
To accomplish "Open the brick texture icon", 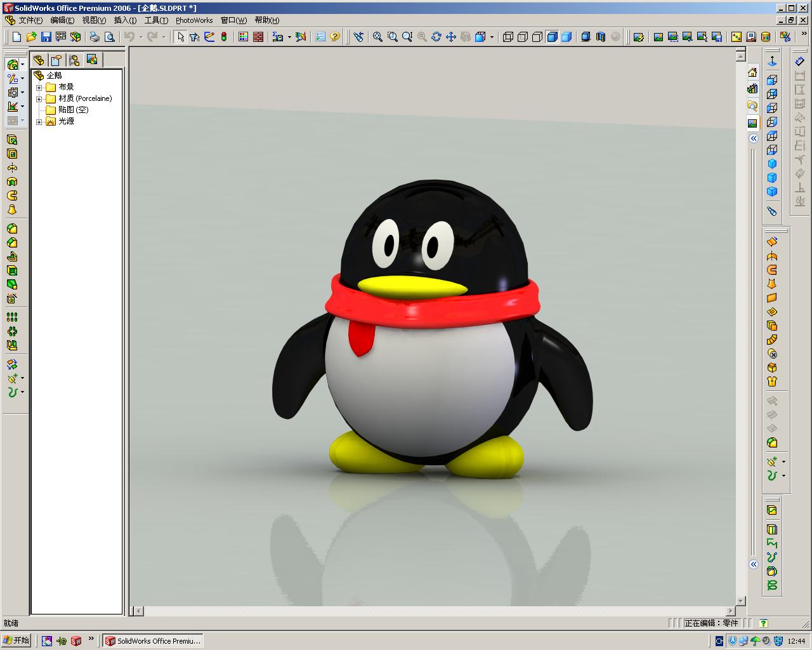I will pyautogui.click(x=258, y=37).
